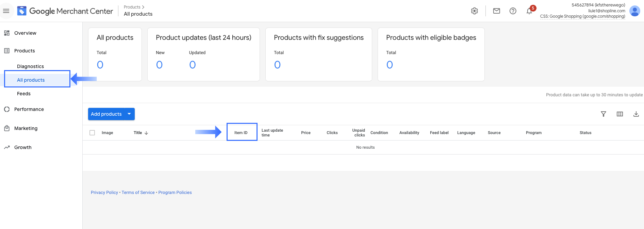Open the notifications bell
Image resolution: width=644 pixels, height=229 pixels.
[529, 11]
